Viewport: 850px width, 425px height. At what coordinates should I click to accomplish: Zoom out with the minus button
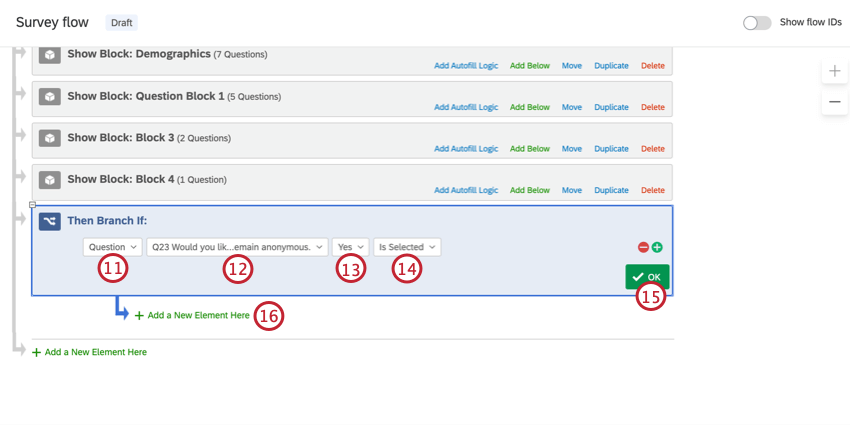tap(835, 102)
